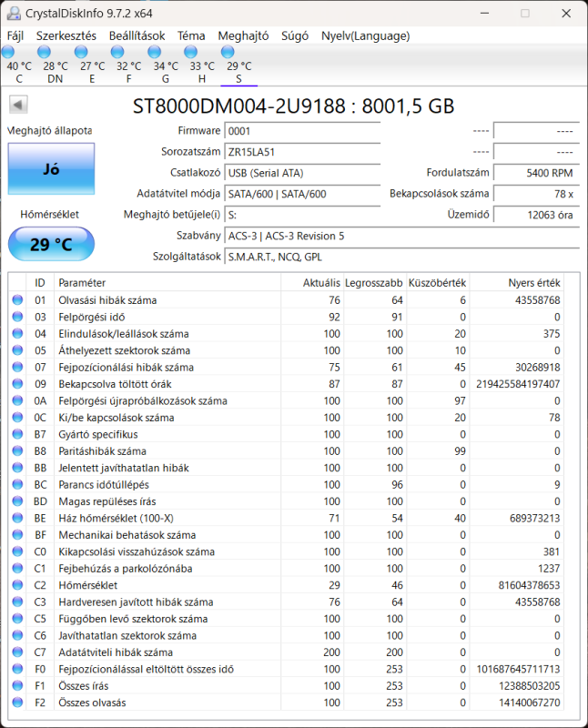Select drive S at 29 °C
Image resolution: width=588 pixels, height=728 pixels.
pos(238,65)
